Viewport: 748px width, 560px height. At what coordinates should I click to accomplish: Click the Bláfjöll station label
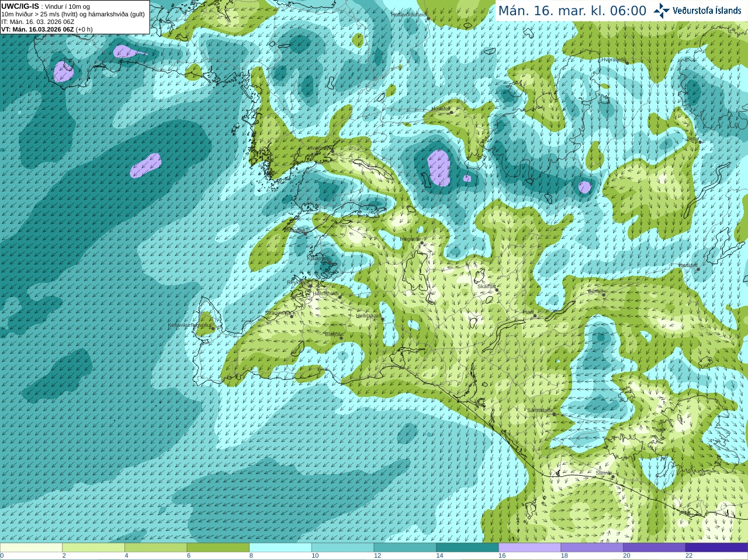[332, 334]
